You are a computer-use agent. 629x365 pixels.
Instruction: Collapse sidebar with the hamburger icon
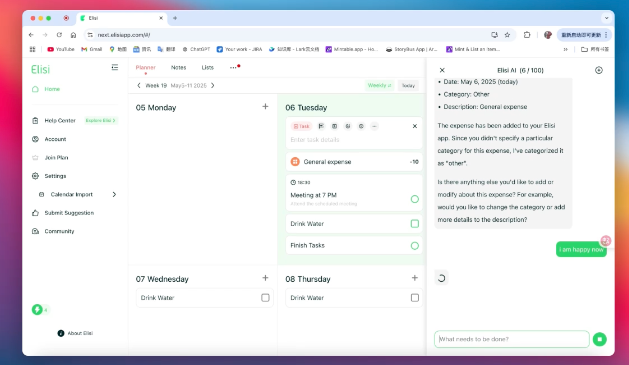[x=115, y=67]
